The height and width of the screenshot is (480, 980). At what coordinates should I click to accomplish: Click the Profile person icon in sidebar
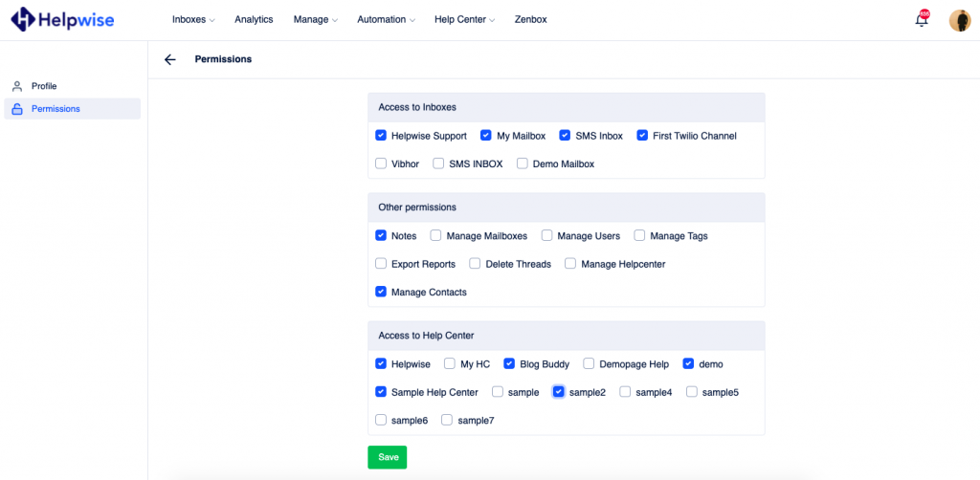click(x=17, y=86)
